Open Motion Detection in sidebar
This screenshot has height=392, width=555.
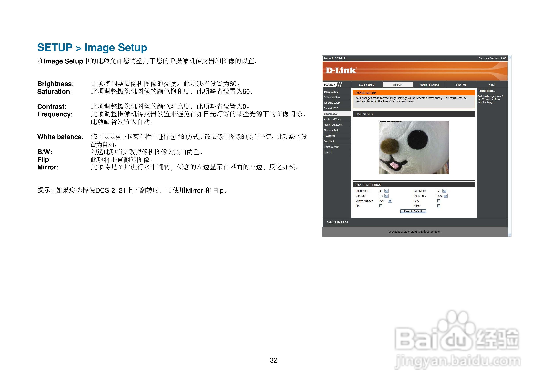tap(333, 125)
